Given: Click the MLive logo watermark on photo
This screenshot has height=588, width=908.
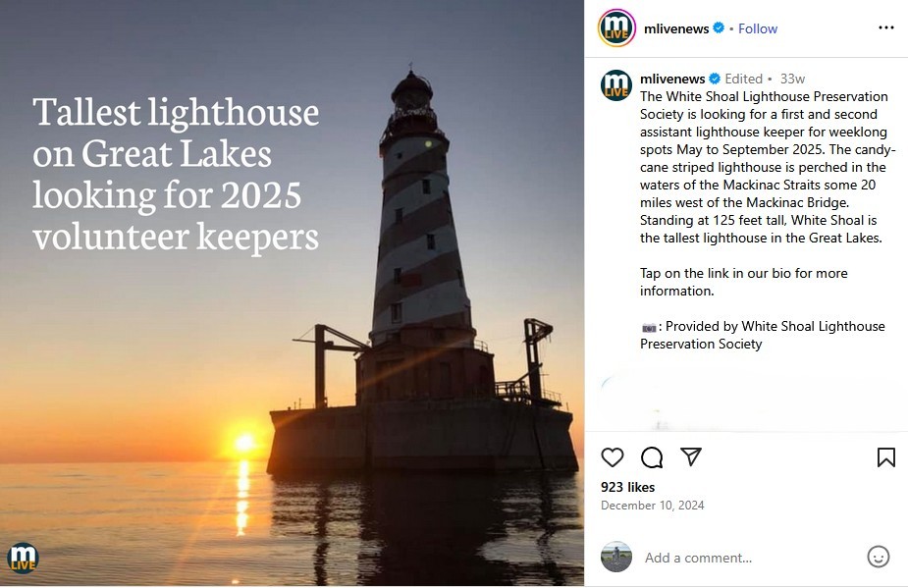Looking at the screenshot, I should [23, 557].
